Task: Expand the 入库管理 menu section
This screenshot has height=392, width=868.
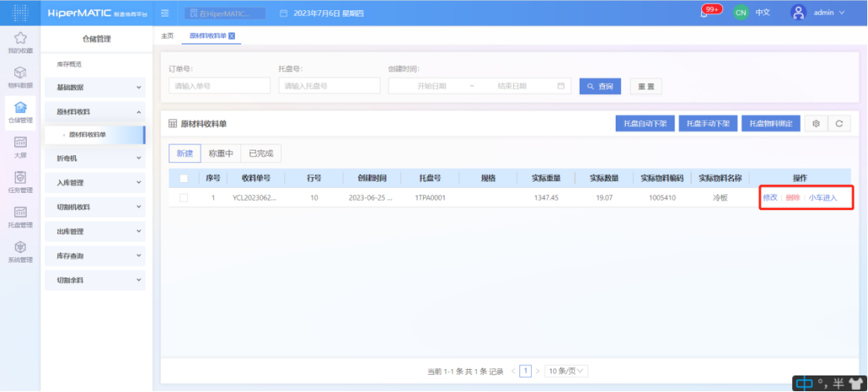Action: (96, 183)
